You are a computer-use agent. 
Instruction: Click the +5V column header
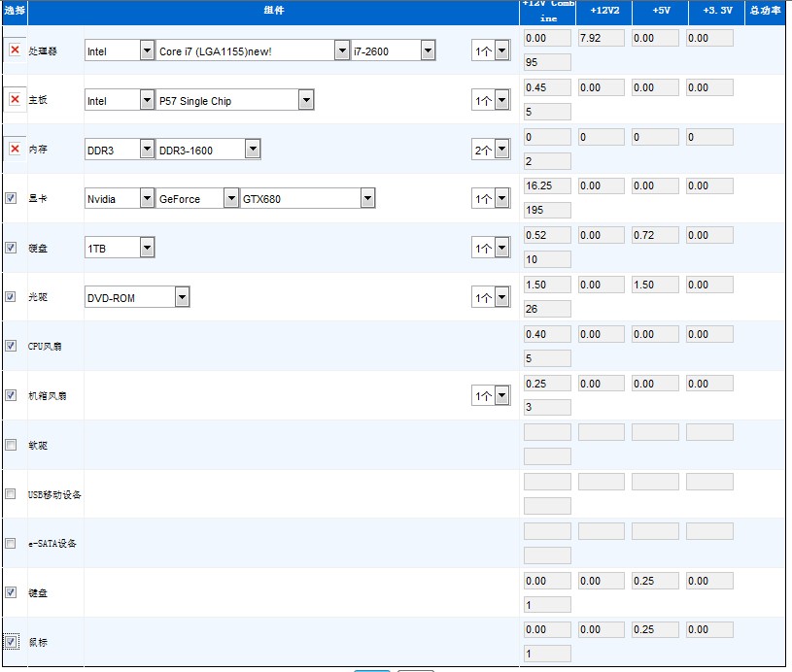(661, 10)
